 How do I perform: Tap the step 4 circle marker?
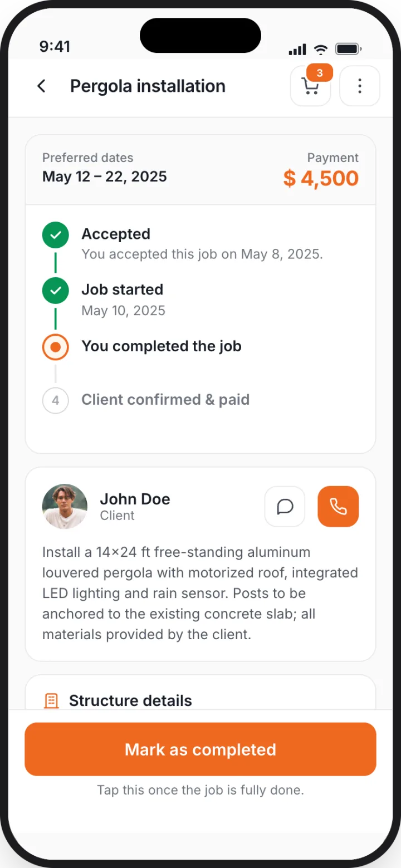pyautogui.click(x=56, y=400)
